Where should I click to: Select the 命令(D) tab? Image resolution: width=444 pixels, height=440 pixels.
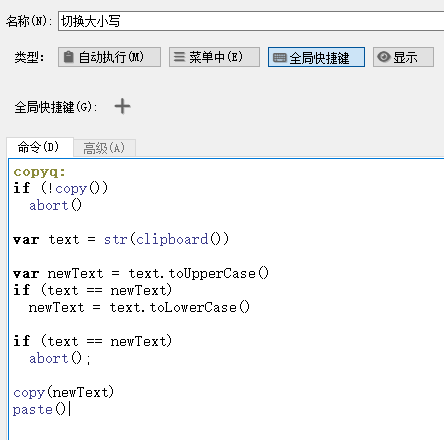39,147
